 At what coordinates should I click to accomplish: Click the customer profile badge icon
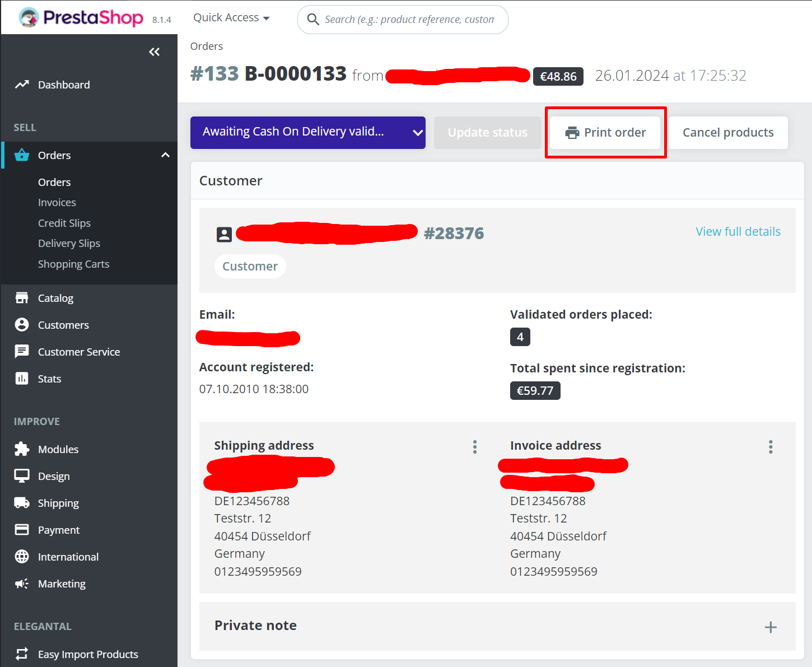point(224,234)
